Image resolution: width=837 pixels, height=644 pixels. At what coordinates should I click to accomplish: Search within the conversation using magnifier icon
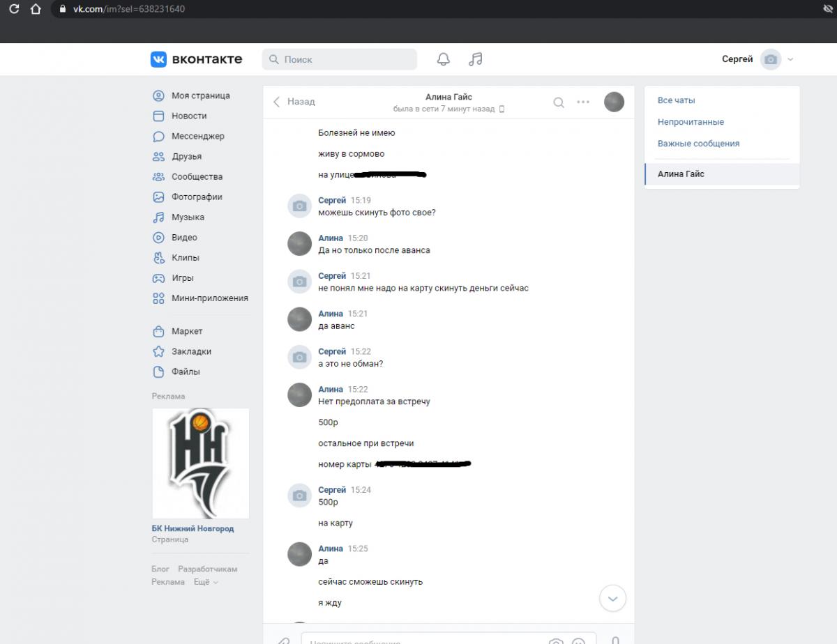[559, 102]
